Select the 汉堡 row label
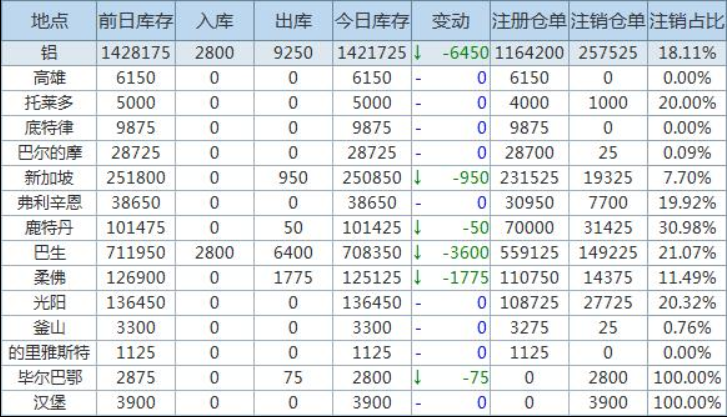This screenshot has width=727, height=417. click(x=49, y=402)
